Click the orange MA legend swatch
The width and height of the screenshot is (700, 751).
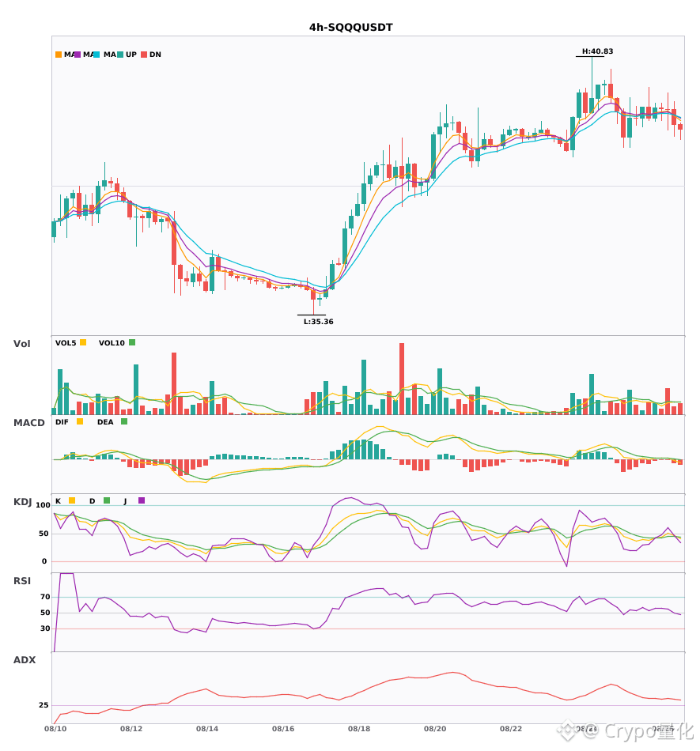59,55
